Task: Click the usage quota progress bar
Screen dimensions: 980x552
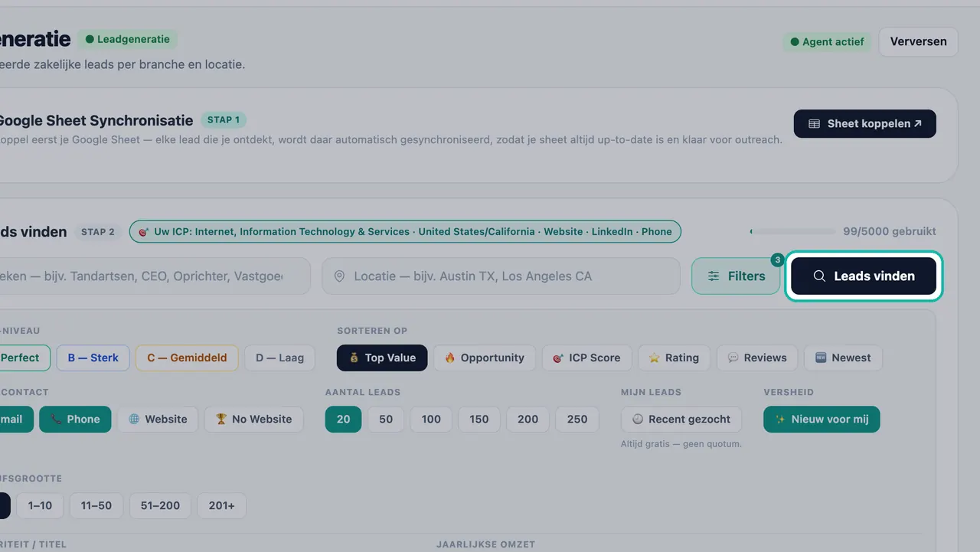Action: 793,231
